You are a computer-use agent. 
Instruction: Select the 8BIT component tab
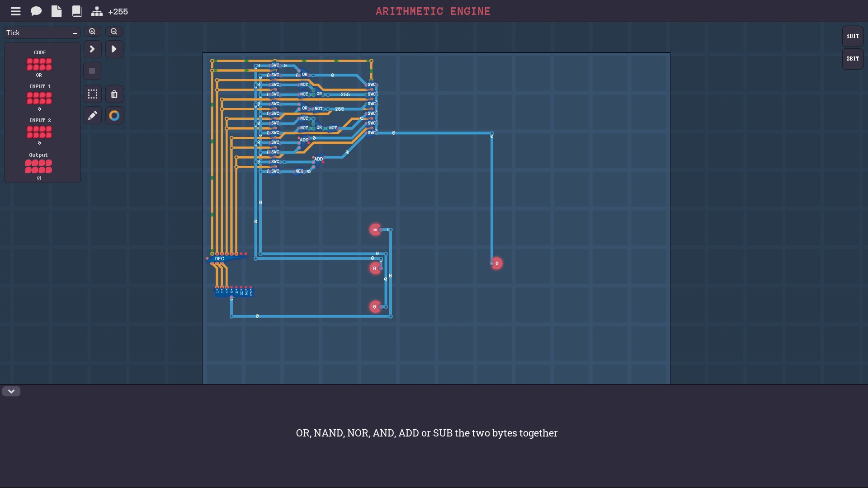tap(853, 59)
